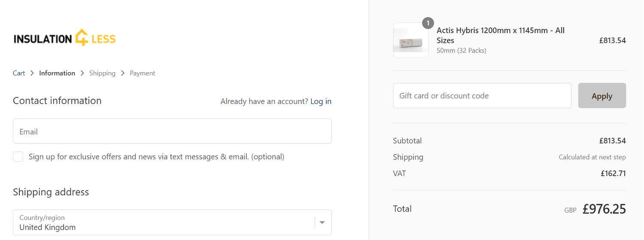Image resolution: width=644 pixels, height=240 pixels.
Task: Click the Insulation4Less logo
Action: coord(64,39)
